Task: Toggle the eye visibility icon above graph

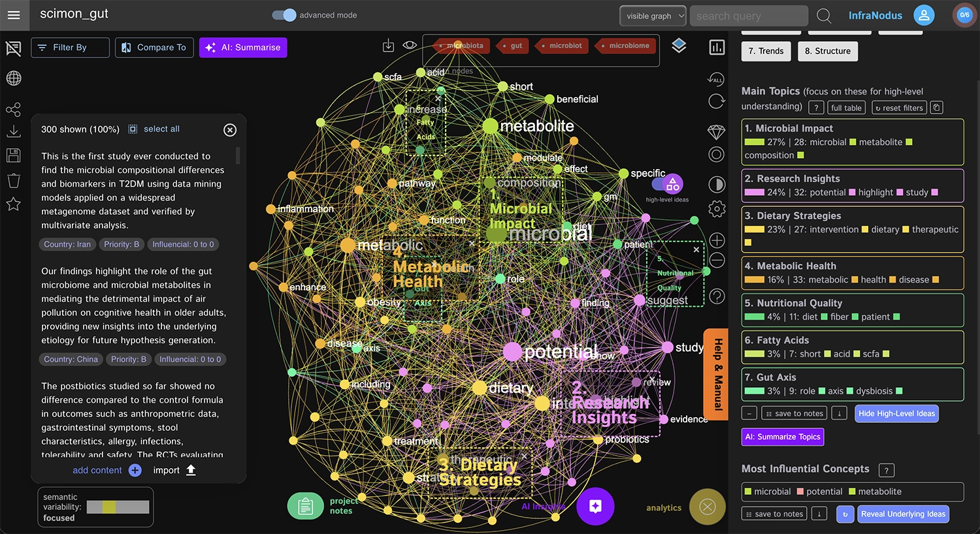Action: point(410,45)
